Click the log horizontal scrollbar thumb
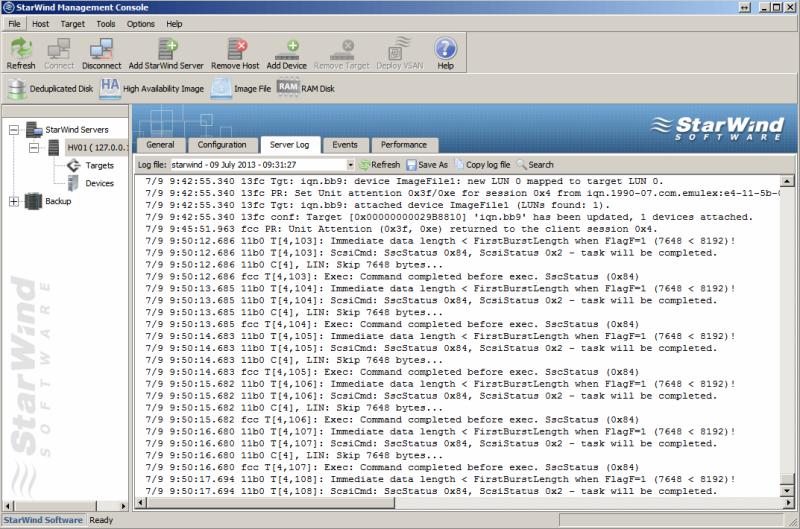 [x=271, y=503]
